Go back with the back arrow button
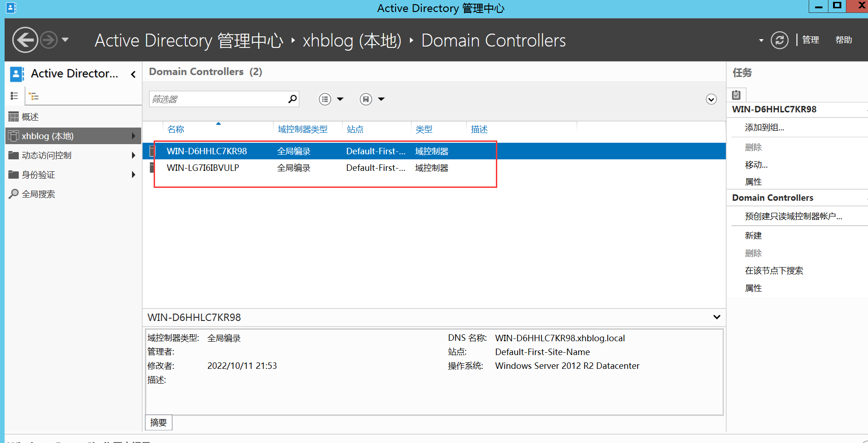Image resolution: width=868 pixels, height=443 pixels. (x=25, y=40)
